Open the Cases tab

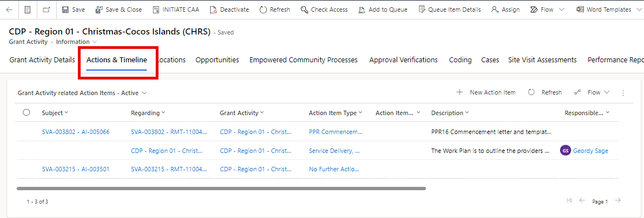point(490,60)
